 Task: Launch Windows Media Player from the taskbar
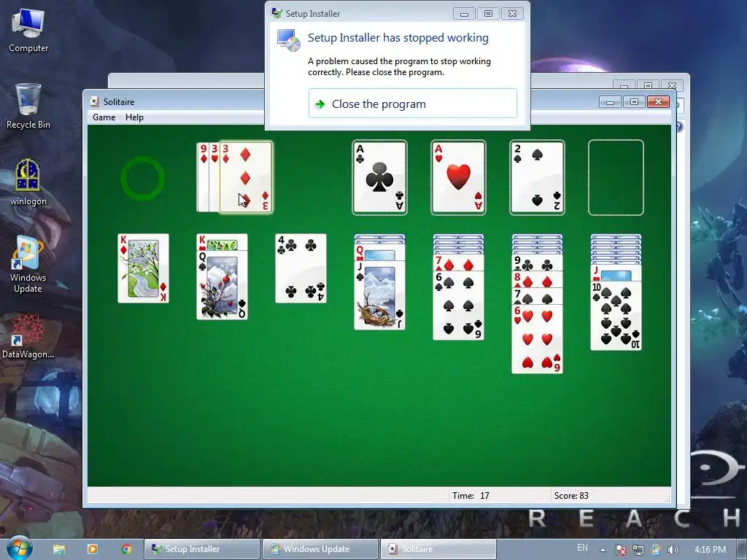pos(93,549)
